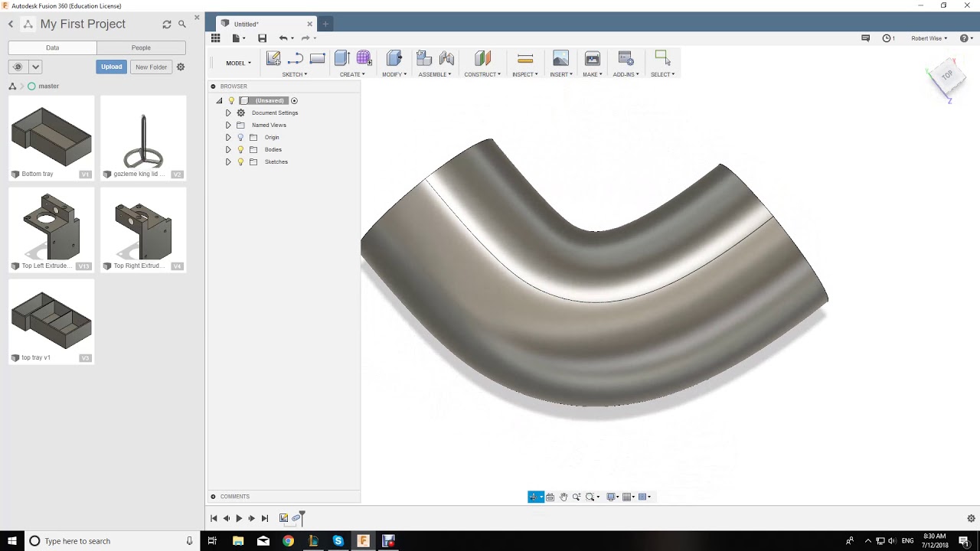The image size is (980, 551).
Task: Open new document tab plus button
Action: click(325, 24)
